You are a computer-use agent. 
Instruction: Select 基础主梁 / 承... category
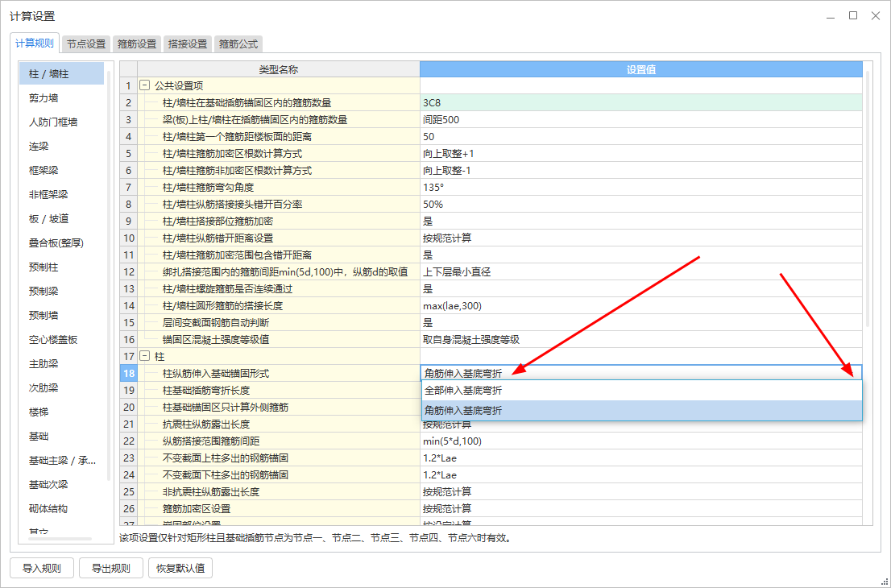tap(62, 460)
